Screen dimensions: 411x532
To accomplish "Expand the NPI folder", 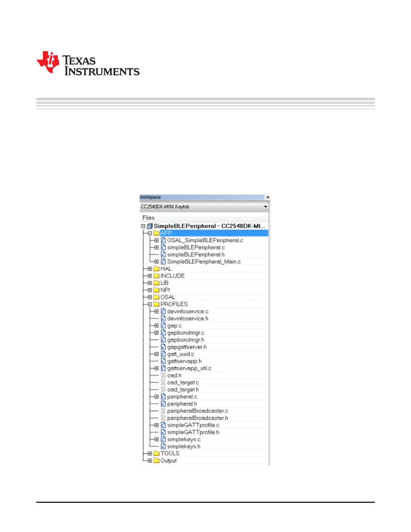I will (150, 290).
